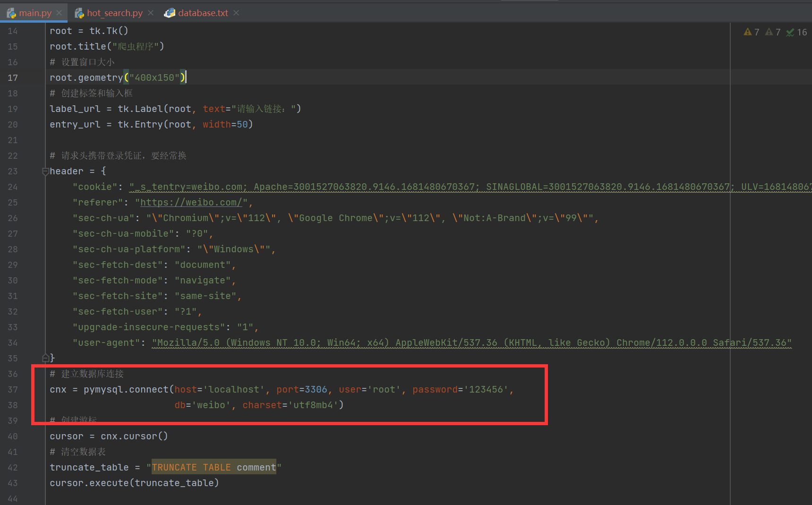This screenshot has height=505, width=812.
Task: Click line number 17 in the gutter
Action: [13, 78]
